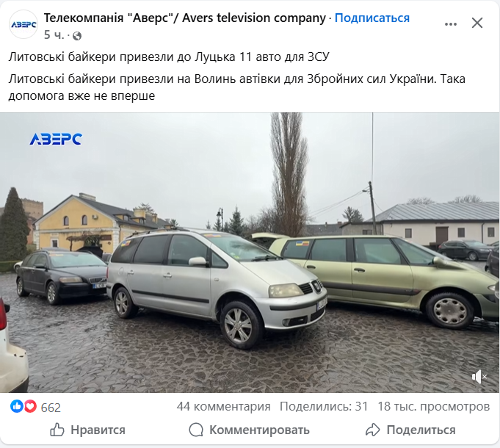
Task: View the 44 комментария comments
Action: tap(223, 407)
